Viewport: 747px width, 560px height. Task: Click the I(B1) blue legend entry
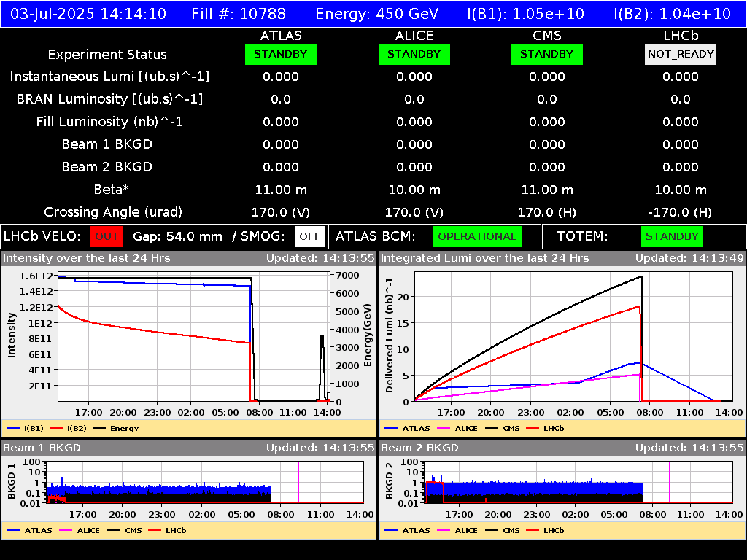[x=26, y=428]
